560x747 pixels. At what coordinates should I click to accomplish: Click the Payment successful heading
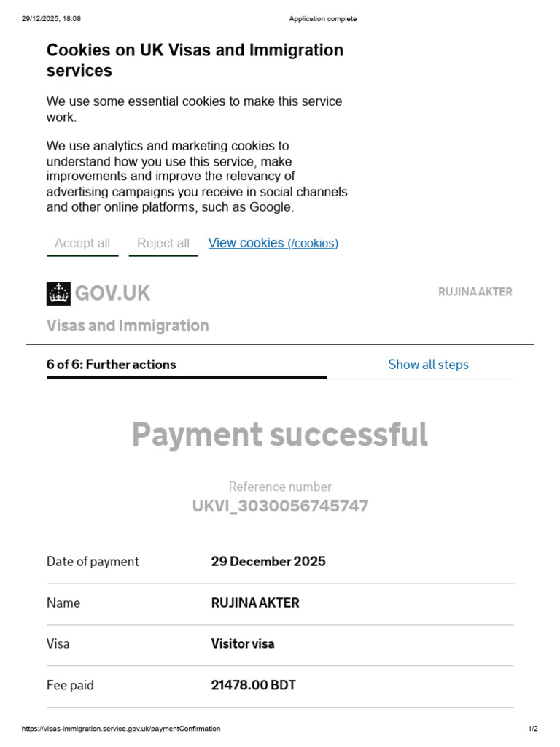tap(279, 435)
